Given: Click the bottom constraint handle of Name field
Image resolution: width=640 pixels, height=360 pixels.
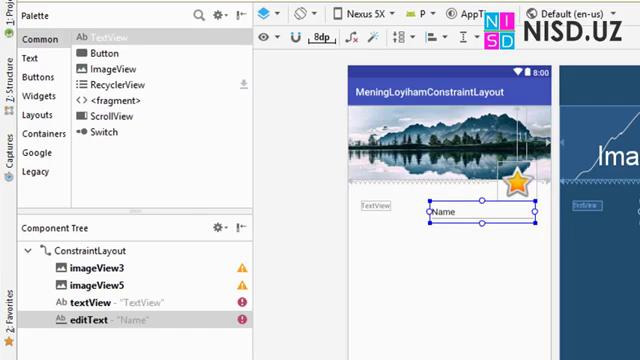Looking at the screenshot, I should tap(482, 223).
